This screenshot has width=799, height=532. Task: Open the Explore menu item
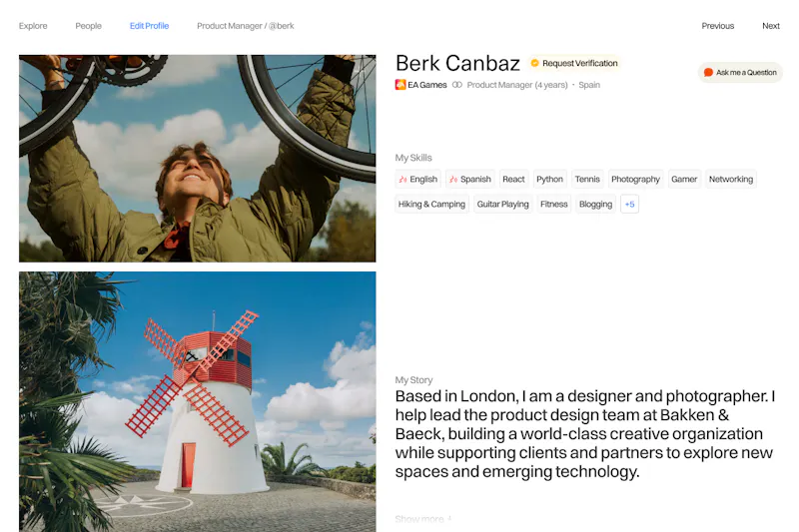point(33,26)
